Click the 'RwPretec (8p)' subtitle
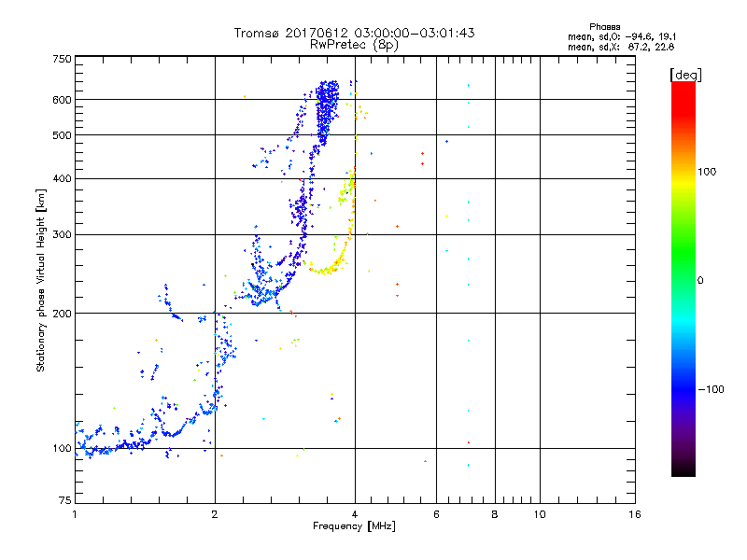This screenshot has width=747, height=560. click(x=354, y=45)
